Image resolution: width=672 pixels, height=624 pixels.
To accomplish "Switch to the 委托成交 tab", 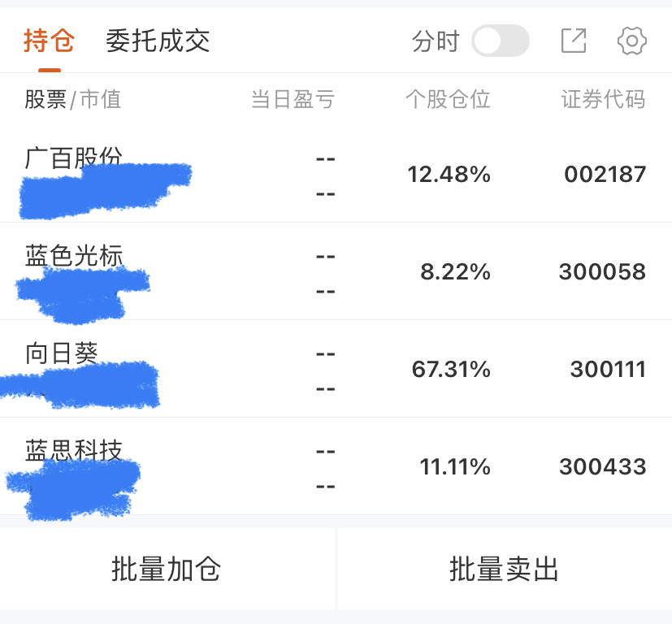I will (158, 41).
